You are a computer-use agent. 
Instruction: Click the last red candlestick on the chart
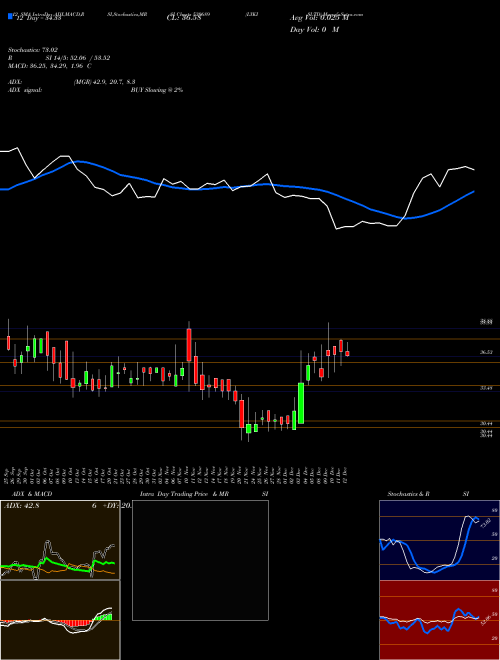pos(347,354)
